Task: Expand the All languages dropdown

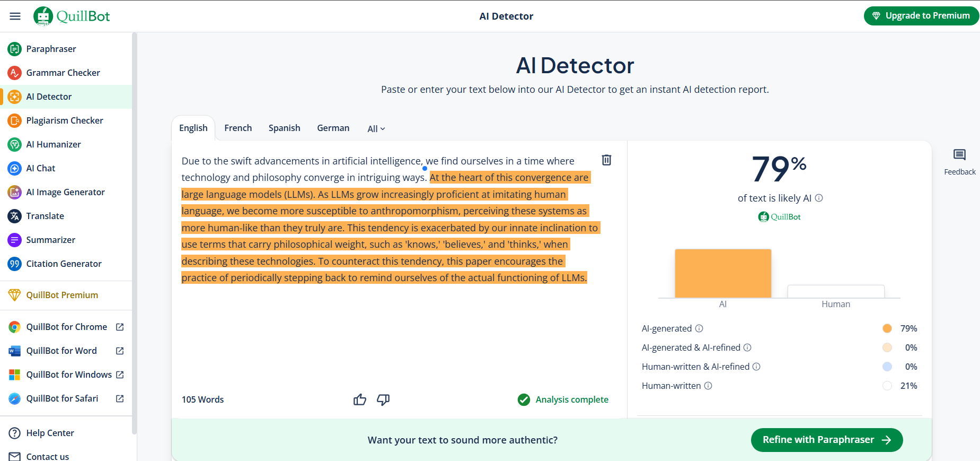Action: tap(376, 128)
